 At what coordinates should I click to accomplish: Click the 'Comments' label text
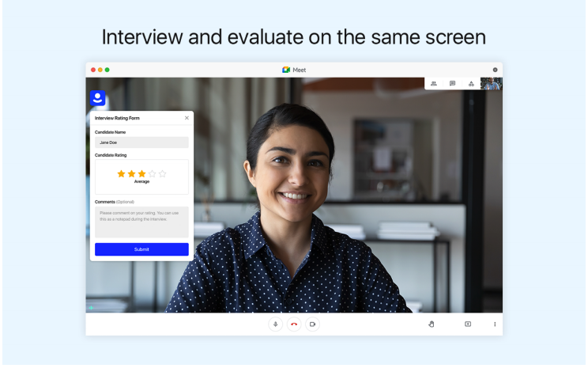click(x=104, y=202)
